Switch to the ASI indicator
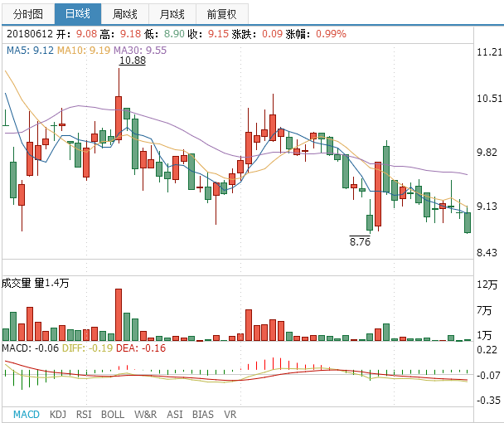 coord(175,415)
